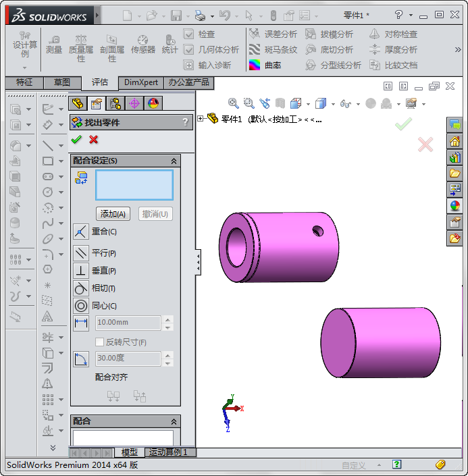The height and width of the screenshot is (476, 468).
Task: Toggle the Concentric (同心) mate type
Action: click(x=81, y=306)
